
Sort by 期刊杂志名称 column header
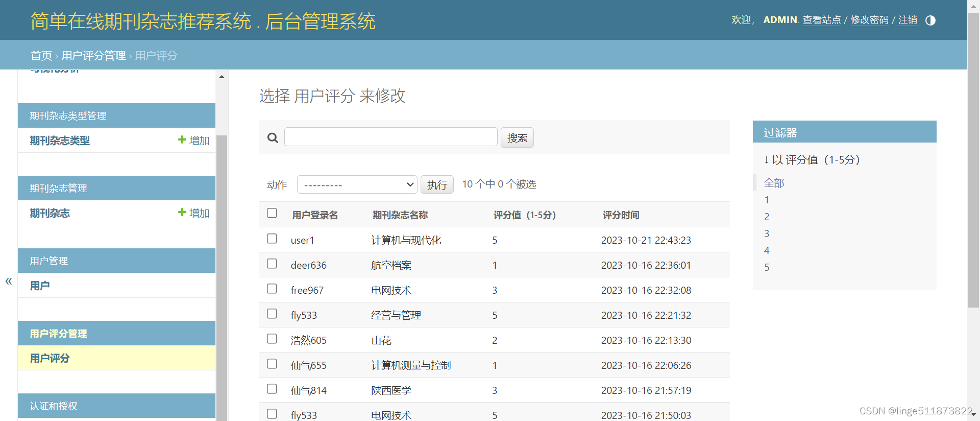[400, 215]
